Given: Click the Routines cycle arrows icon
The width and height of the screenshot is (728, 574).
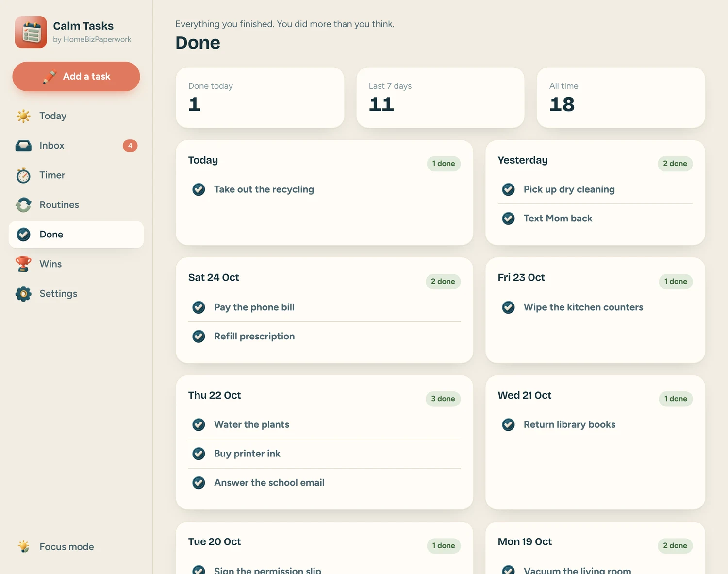Looking at the screenshot, I should click(23, 205).
